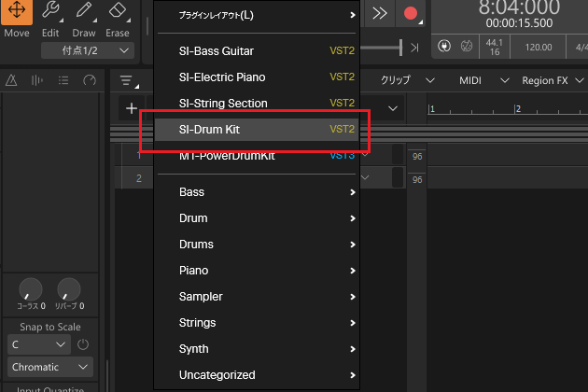Open the Region FX menu
The width and height of the screenshot is (588, 392).
pyautogui.click(x=551, y=81)
